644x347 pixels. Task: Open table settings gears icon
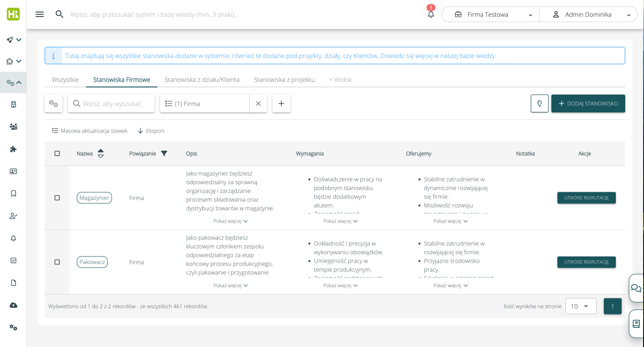pos(54,103)
